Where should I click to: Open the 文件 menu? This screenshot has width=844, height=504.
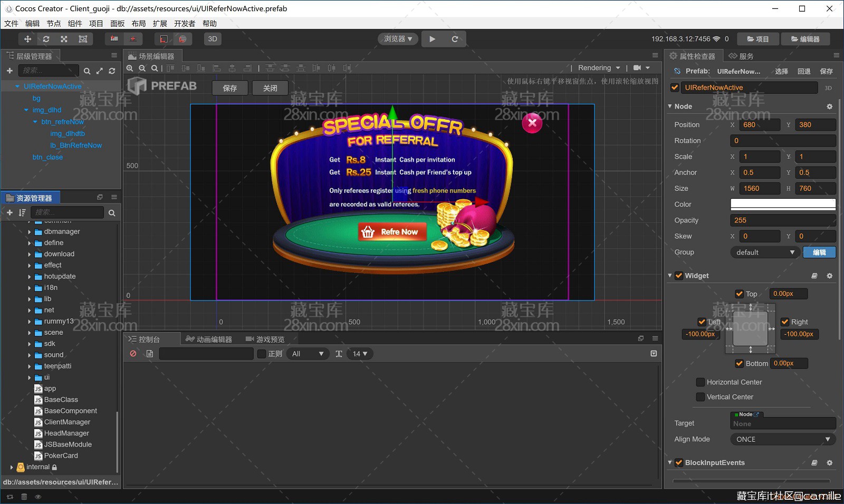click(11, 23)
